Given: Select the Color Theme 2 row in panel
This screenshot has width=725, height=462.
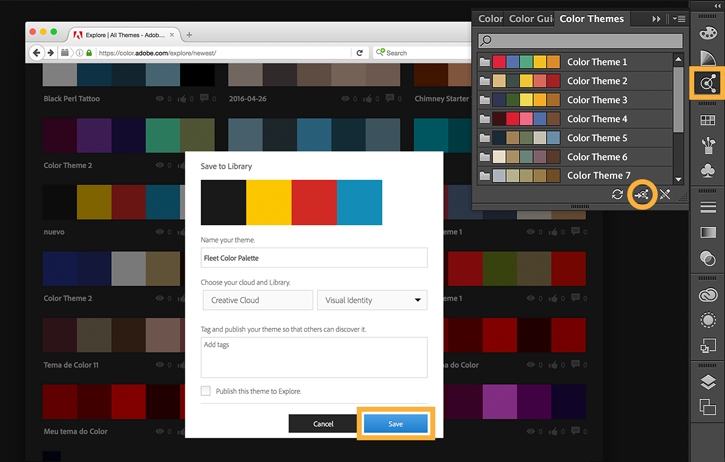Looking at the screenshot, I should pyautogui.click(x=575, y=81).
